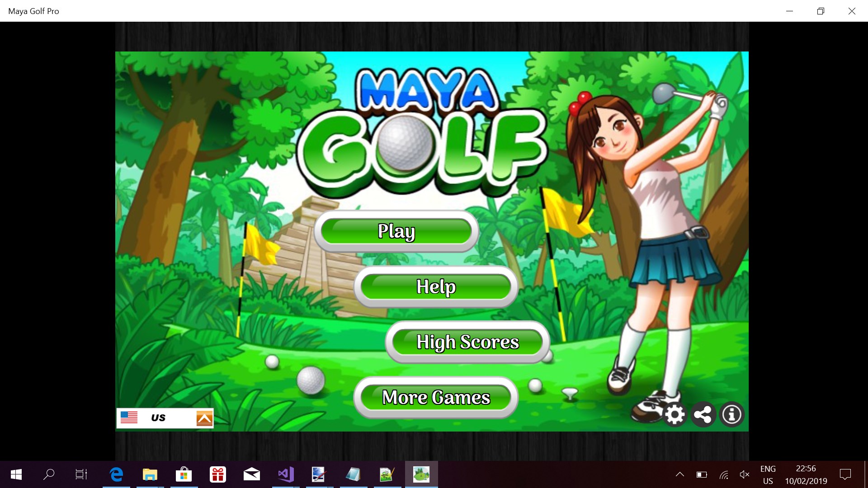Click the US flag language option

(x=129, y=418)
